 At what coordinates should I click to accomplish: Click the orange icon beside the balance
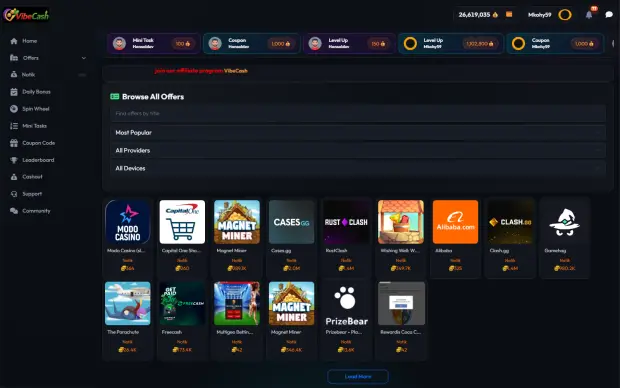tap(509, 15)
